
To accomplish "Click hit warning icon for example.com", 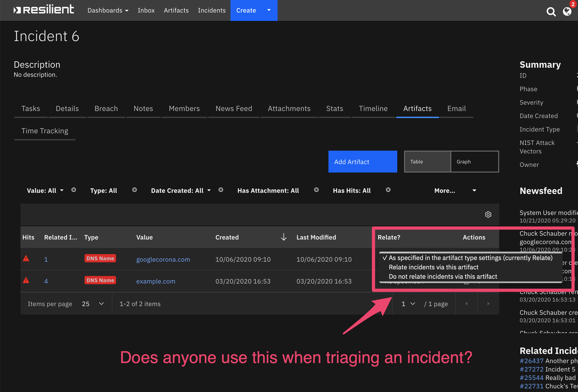I will [26, 281].
